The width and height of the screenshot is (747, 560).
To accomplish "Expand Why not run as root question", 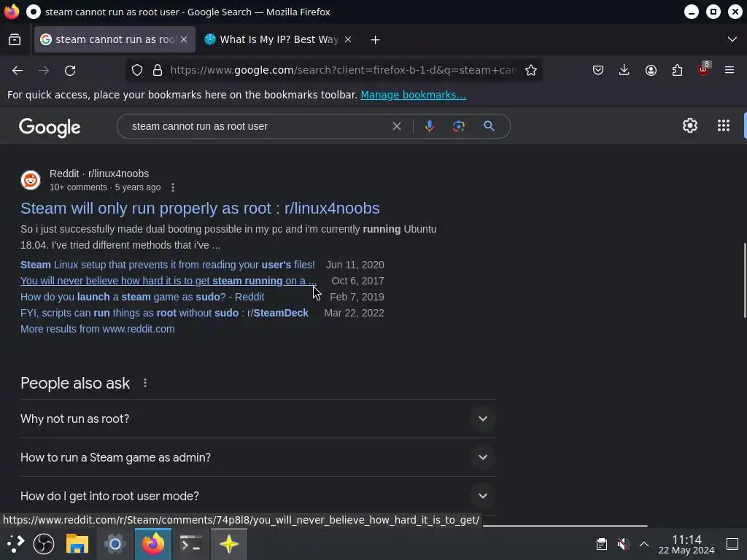I will (258, 419).
